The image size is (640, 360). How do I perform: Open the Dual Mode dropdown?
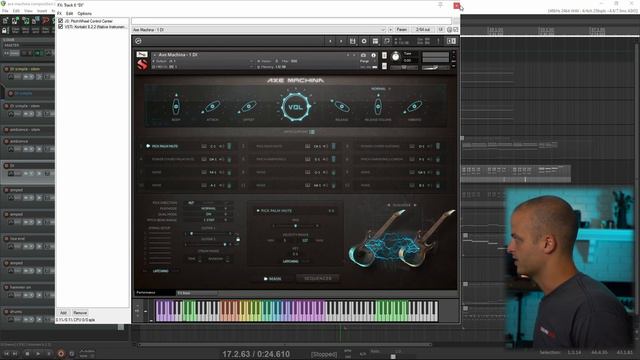coord(208,214)
